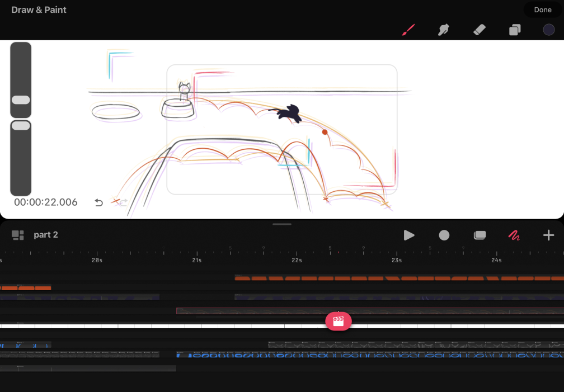The height and width of the screenshot is (392, 564).
Task: Select the red brush tool
Action: (408, 30)
